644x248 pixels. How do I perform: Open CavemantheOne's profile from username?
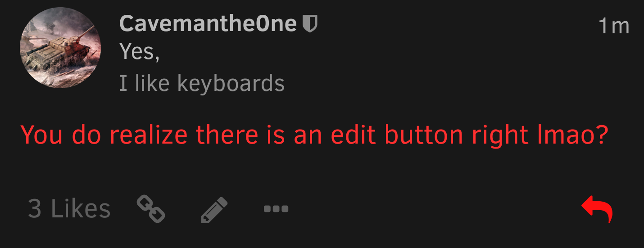208,23
